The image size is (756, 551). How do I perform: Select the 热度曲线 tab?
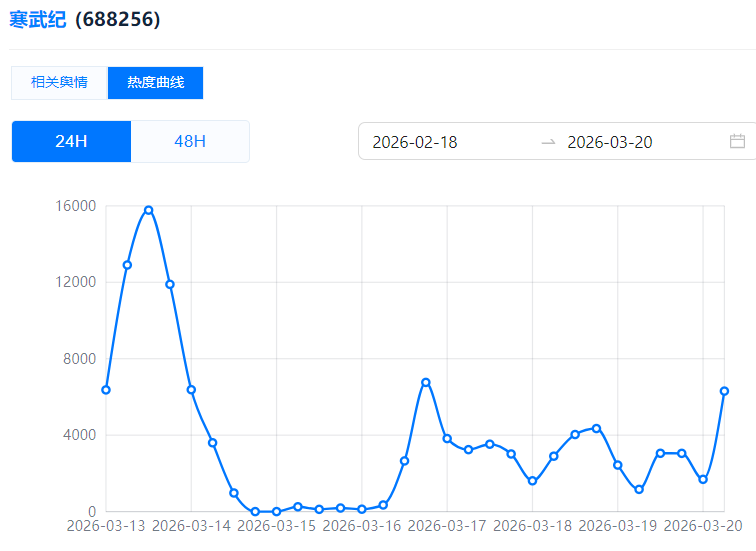coord(155,83)
